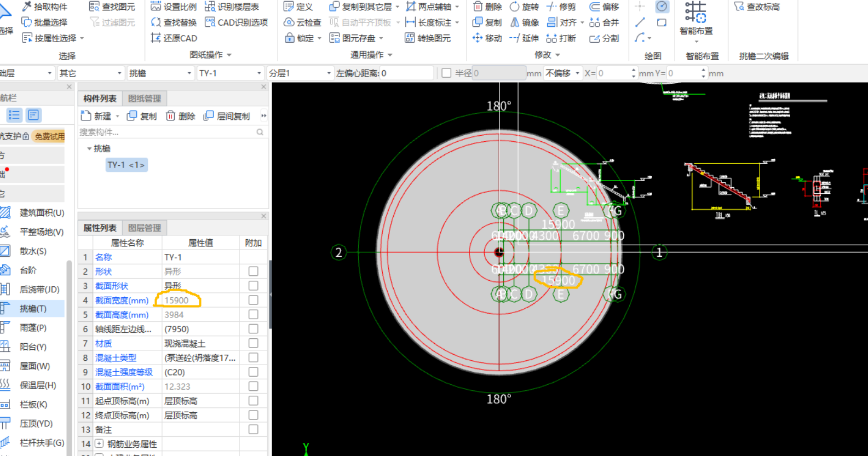The width and height of the screenshot is (868, 456).
Task: Check 附加 box for 材质 row
Action: click(253, 343)
